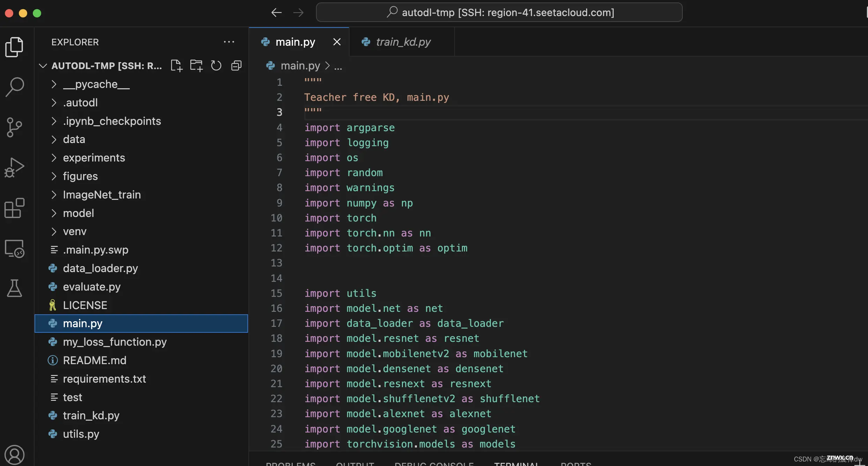Close the main.py editor tab
This screenshot has height=466, width=868.
pyautogui.click(x=337, y=42)
